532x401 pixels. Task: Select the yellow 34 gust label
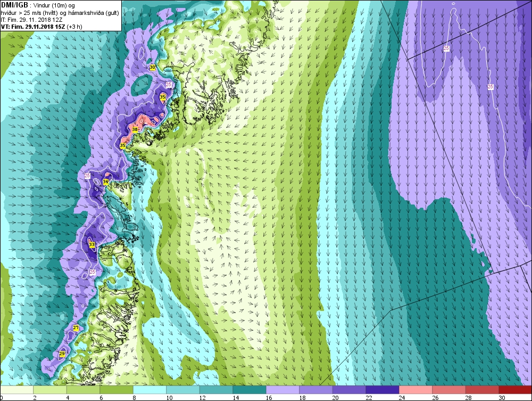105,182
